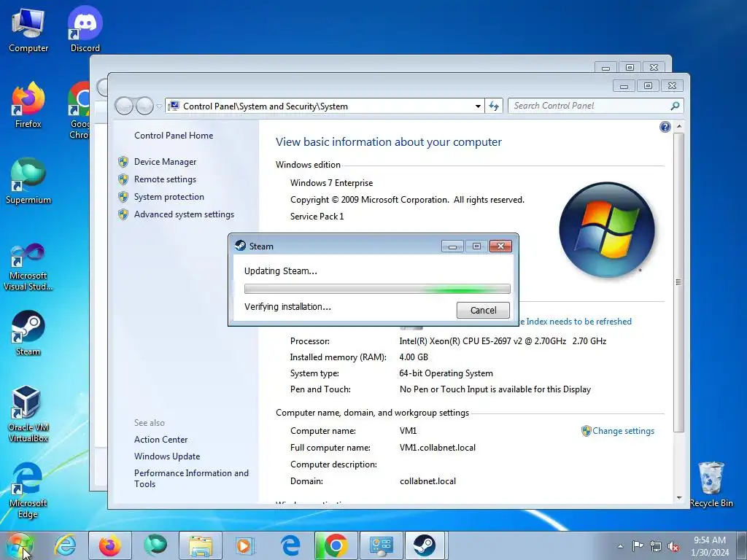747x560 pixels.
Task: Open Windows Update under See also
Action: point(167,456)
